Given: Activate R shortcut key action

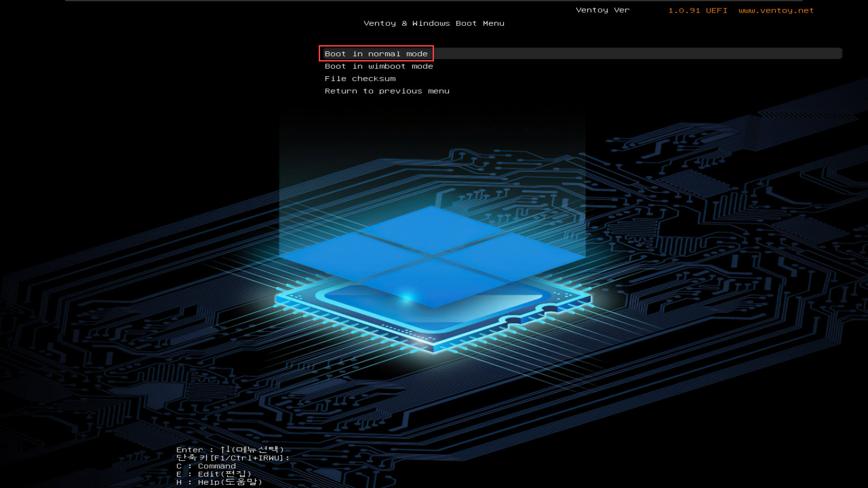Looking at the screenshot, I should point(387,90).
